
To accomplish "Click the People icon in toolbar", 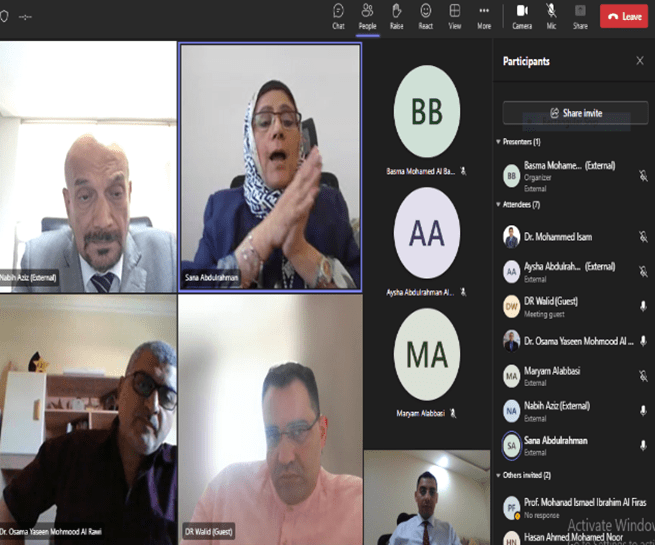I will point(367,15).
